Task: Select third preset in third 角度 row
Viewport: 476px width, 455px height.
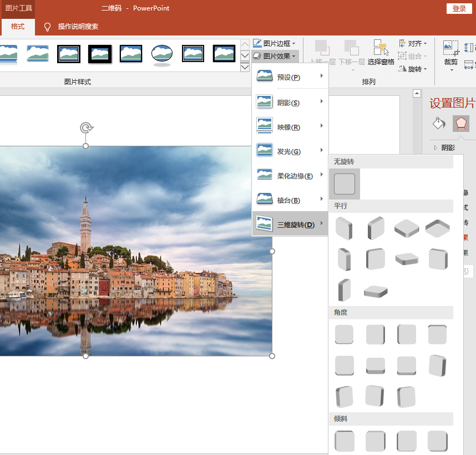Action: tap(406, 397)
